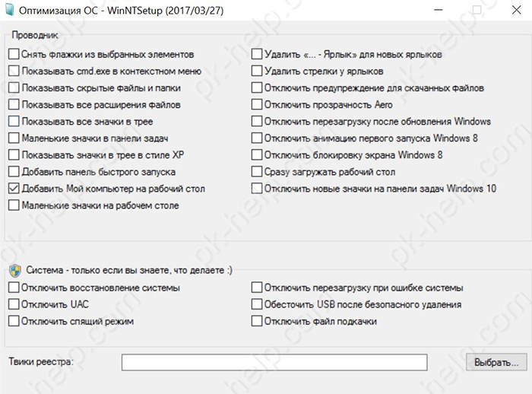Toggle Показывать скрытые файлы и папки
This screenshot has width=532, height=394.
click(x=14, y=87)
